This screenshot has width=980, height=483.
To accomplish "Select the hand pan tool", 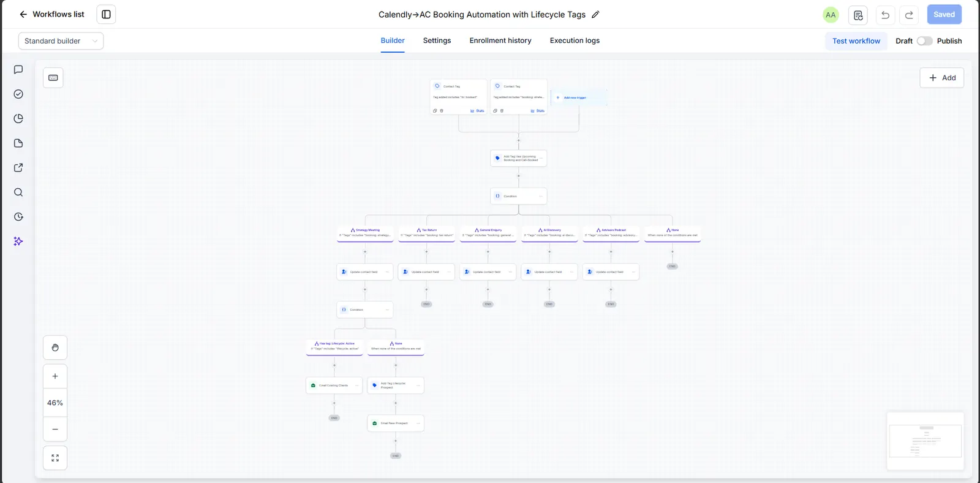I will (x=55, y=348).
